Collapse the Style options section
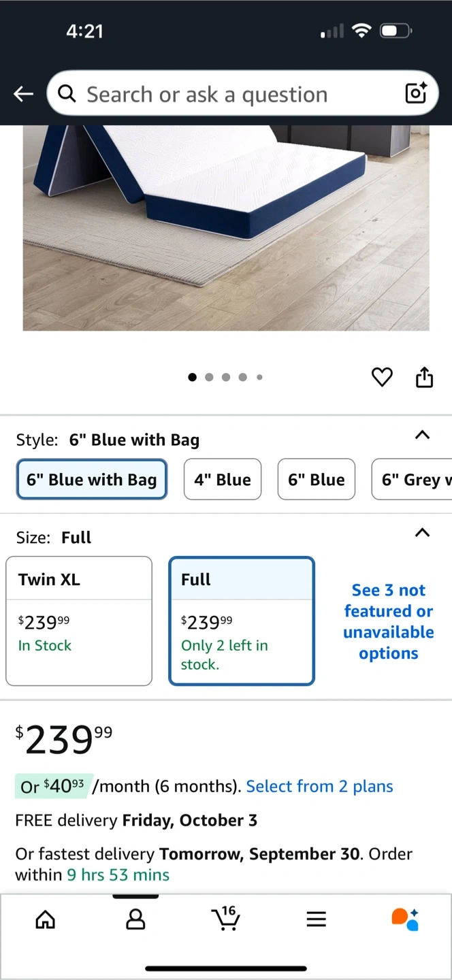Image resolution: width=452 pixels, height=980 pixels. coord(422,436)
